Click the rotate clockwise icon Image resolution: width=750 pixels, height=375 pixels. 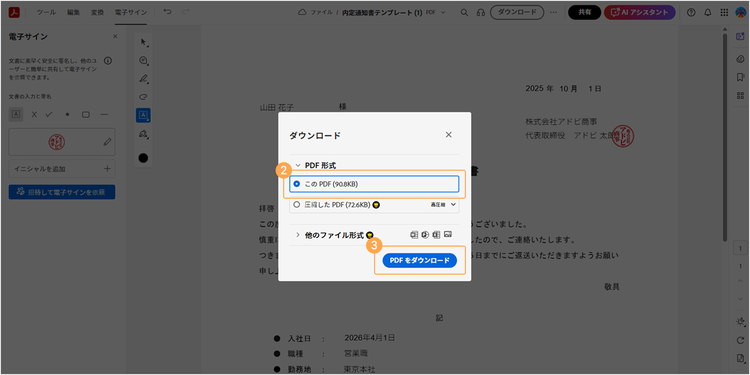point(740,340)
